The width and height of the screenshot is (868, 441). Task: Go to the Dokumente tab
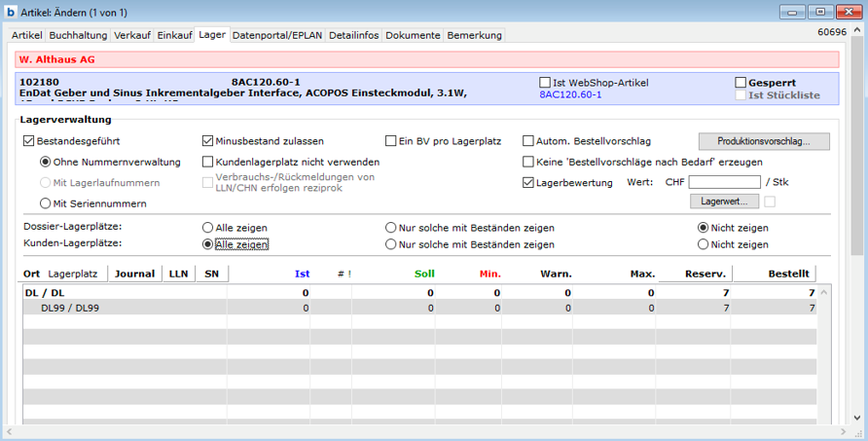(x=413, y=35)
